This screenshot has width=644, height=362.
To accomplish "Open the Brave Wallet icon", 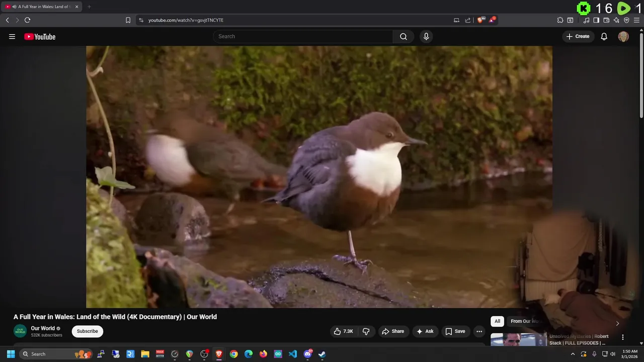I will click(x=606, y=20).
